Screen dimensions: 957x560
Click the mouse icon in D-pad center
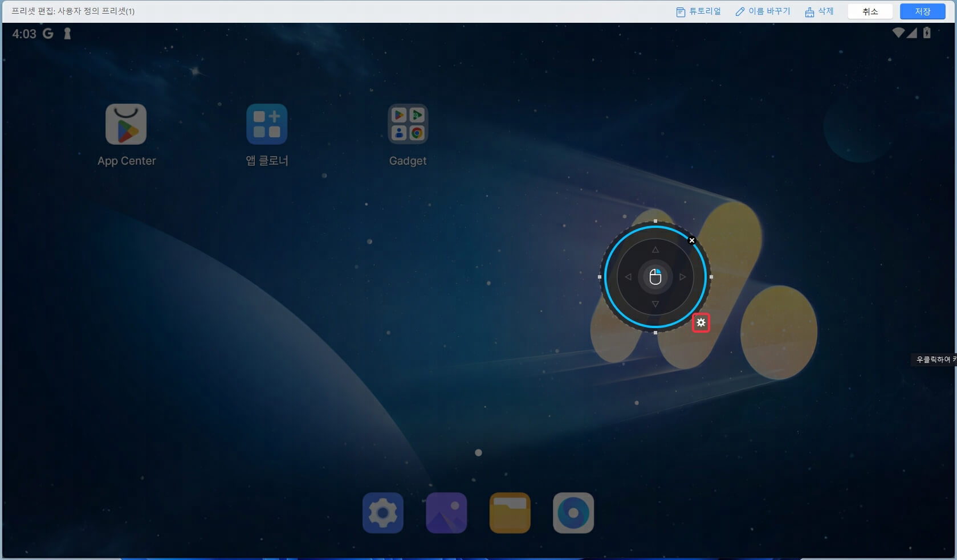(655, 277)
